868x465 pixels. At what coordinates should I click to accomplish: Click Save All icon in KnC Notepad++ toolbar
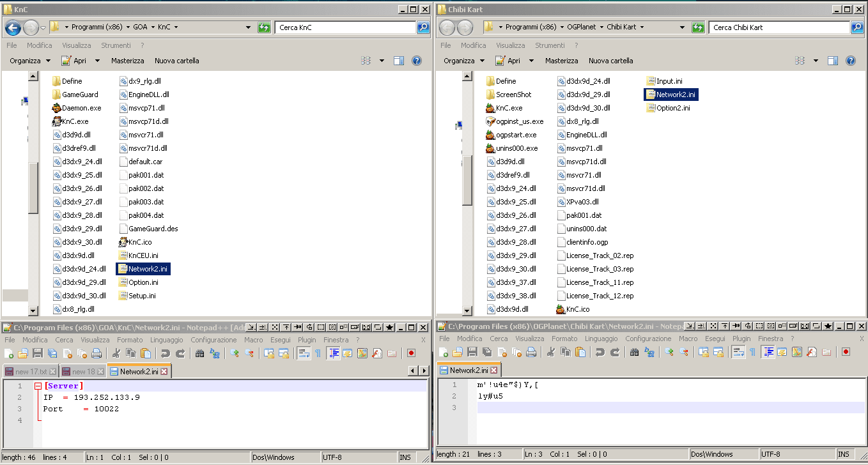(x=52, y=353)
